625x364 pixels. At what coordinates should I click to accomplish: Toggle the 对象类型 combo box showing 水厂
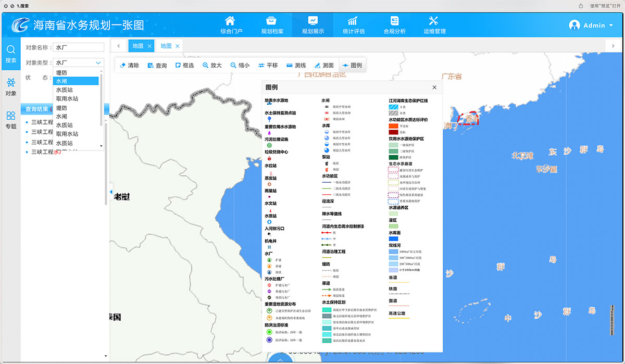point(79,62)
